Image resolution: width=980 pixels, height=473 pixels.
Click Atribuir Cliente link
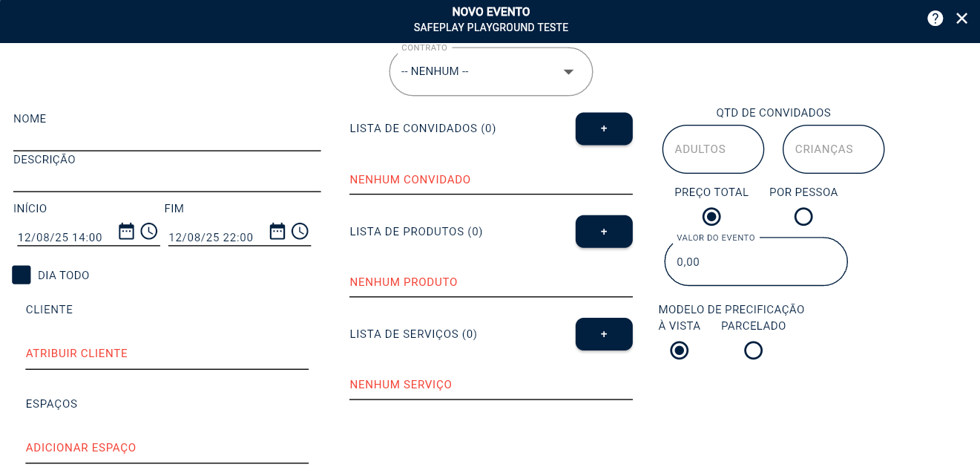pyautogui.click(x=76, y=353)
